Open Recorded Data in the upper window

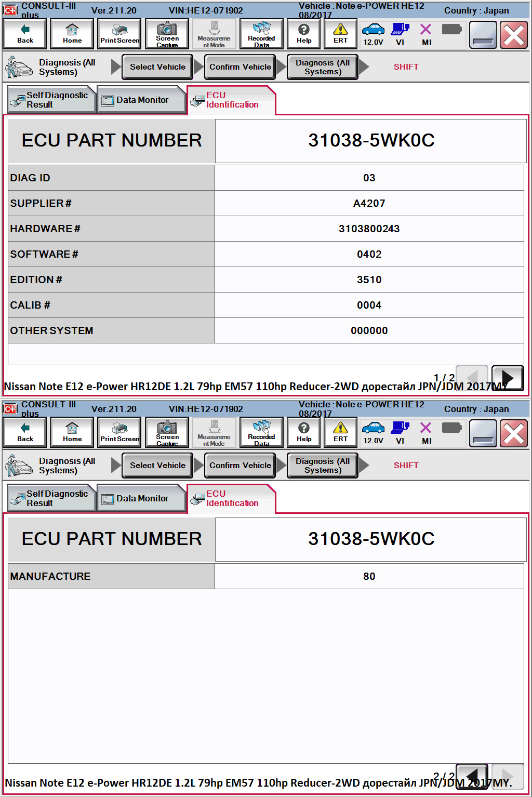261,34
